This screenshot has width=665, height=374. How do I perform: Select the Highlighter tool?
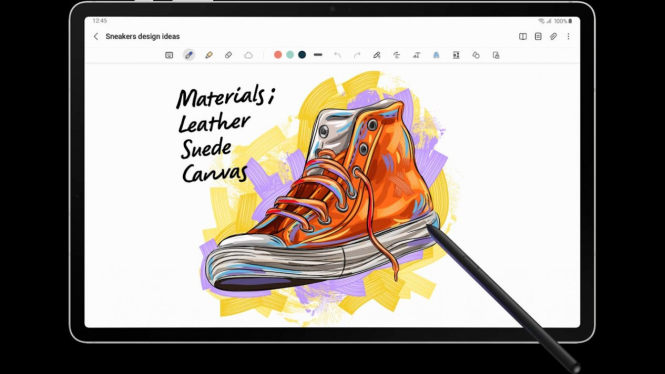click(209, 55)
